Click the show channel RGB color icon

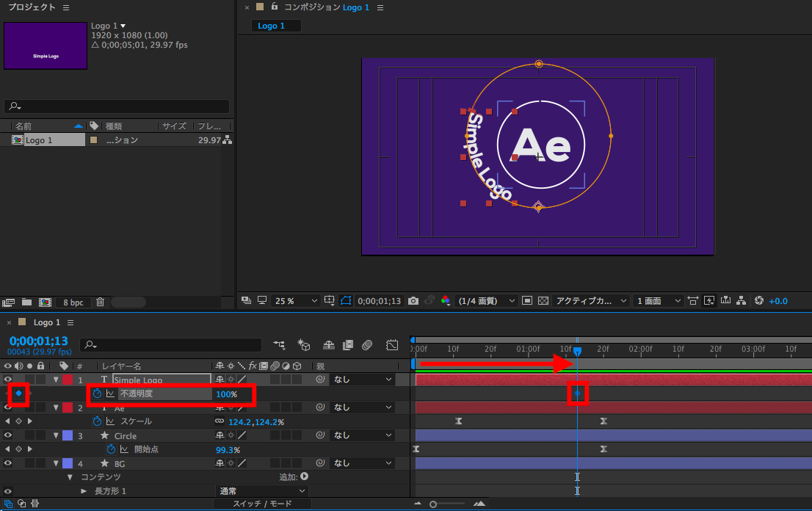[x=445, y=301]
